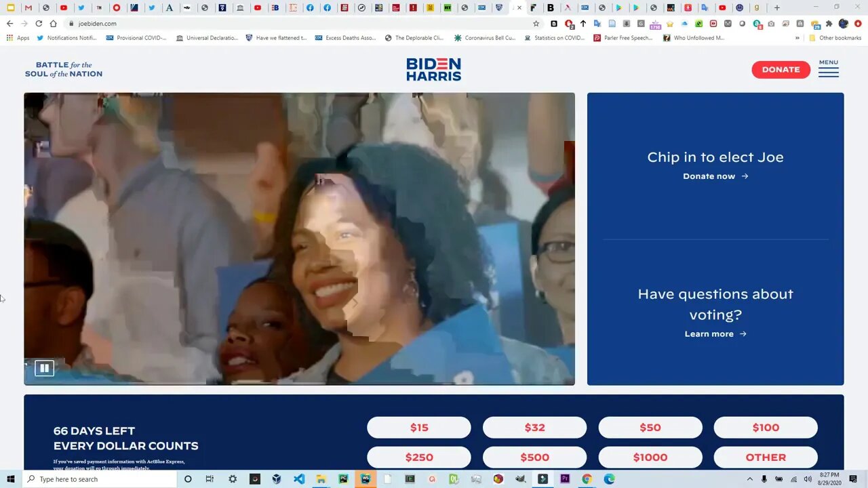Open Adobe Premiere Pro from taskbar
This screenshot has height=488, width=868.
click(565, 479)
